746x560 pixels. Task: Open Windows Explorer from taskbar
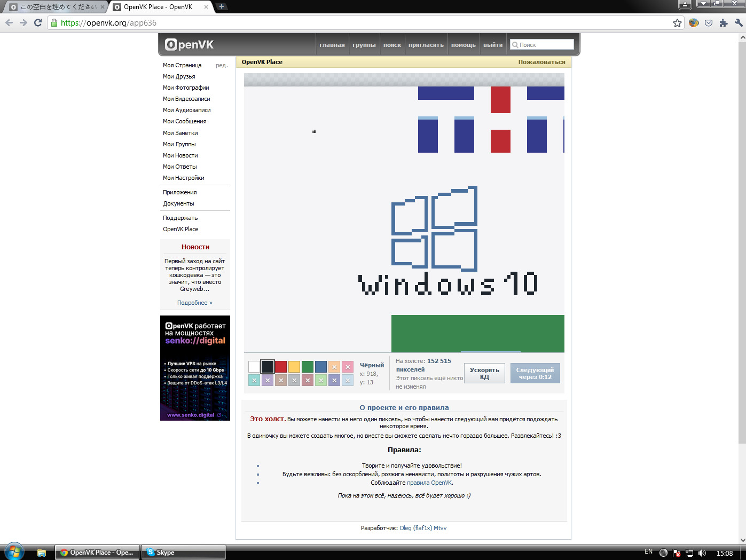point(42,553)
